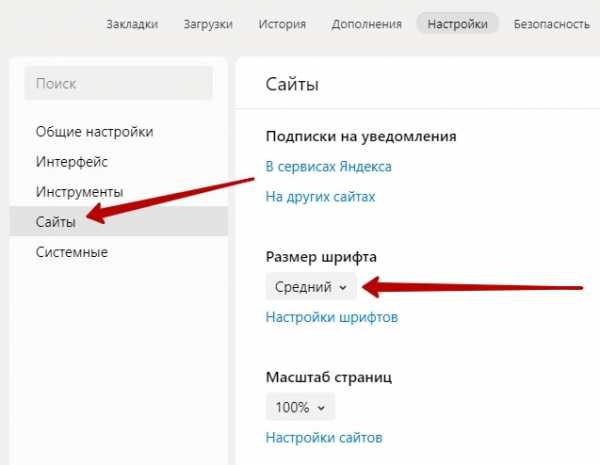This screenshot has width=600, height=465.
Task: Click the Размер шрифта label
Action: coord(321,257)
